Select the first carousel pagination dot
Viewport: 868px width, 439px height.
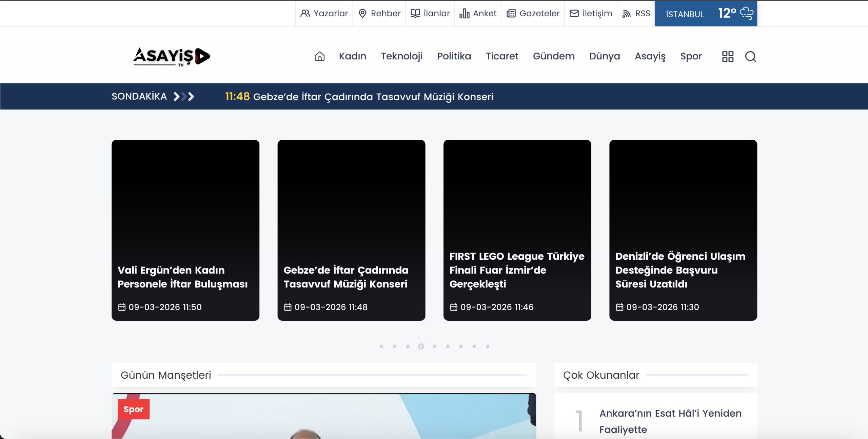tap(381, 346)
